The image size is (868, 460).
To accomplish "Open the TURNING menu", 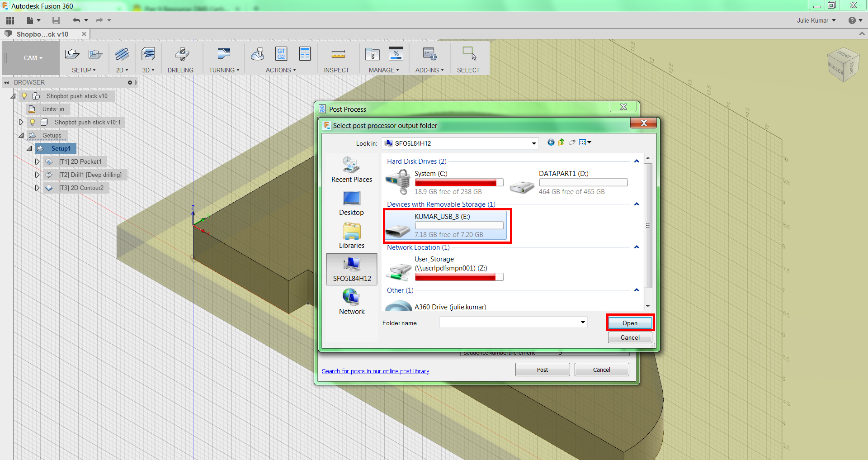I will pos(224,70).
